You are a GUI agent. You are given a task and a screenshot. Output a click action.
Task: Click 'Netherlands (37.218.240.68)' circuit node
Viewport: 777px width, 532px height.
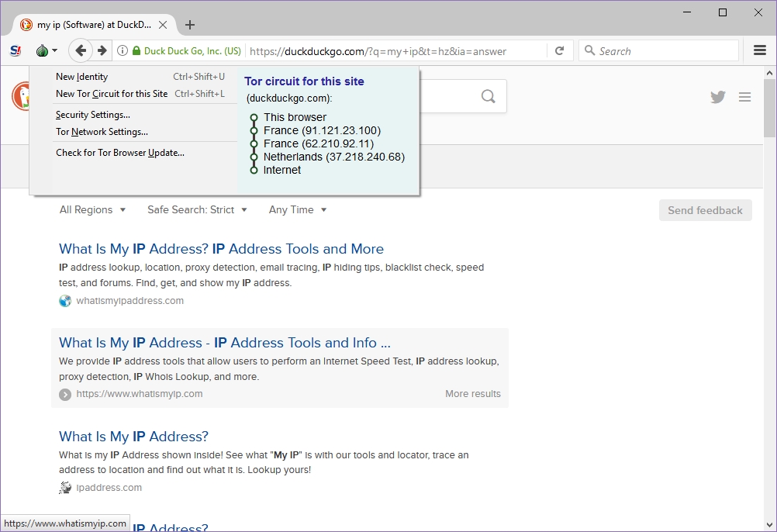[334, 157]
